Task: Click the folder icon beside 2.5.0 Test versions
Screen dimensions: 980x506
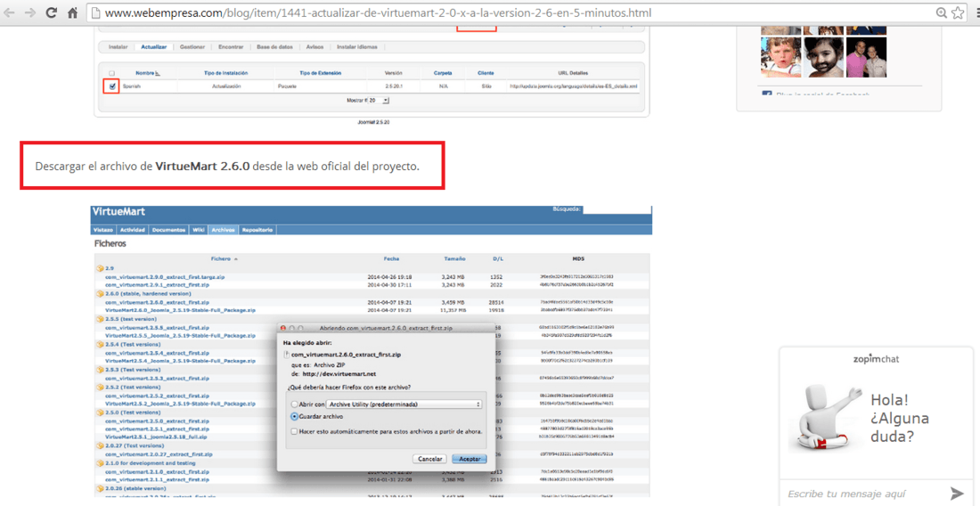Action: point(100,412)
